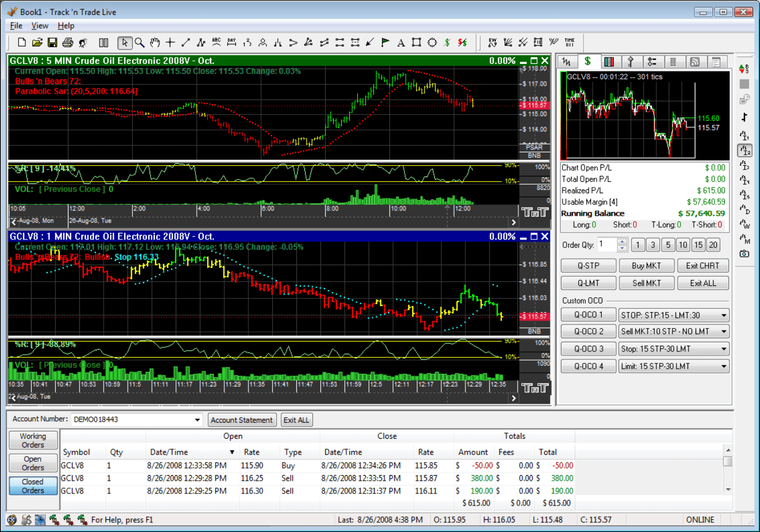Open the Account Number dropdown

(x=197, y=420)
